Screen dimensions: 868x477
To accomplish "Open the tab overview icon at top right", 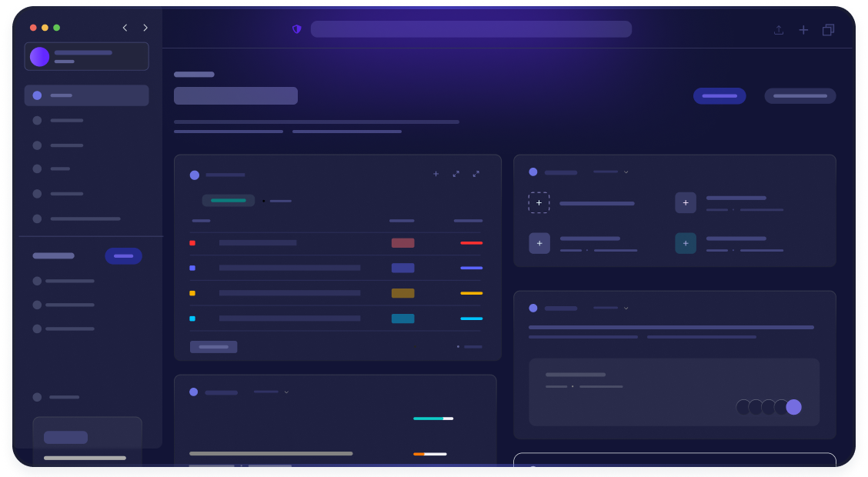I will coord(828,30).
